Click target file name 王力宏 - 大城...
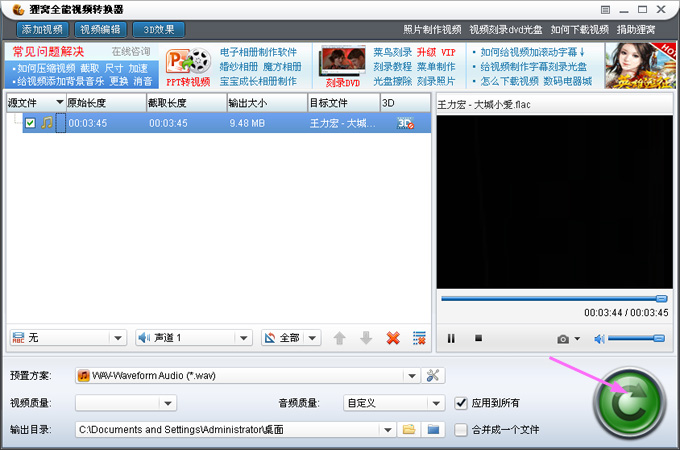 click(x=343, y=123)
